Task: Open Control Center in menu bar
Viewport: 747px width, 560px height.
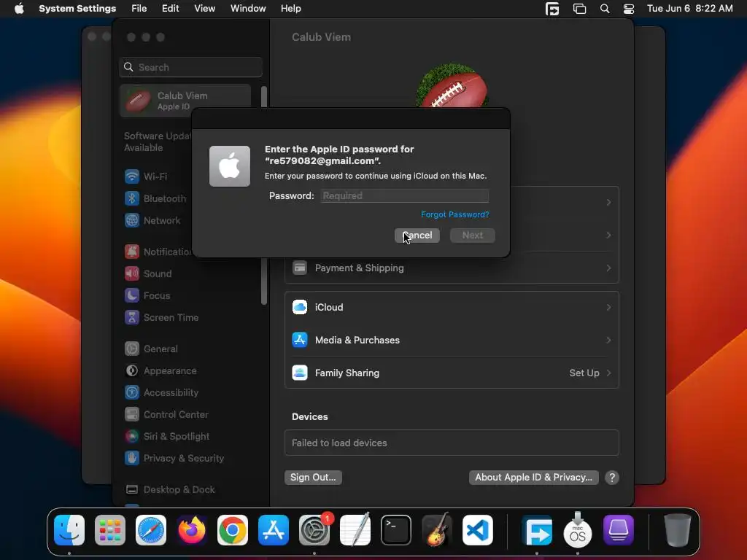Action: click(629, 9)
